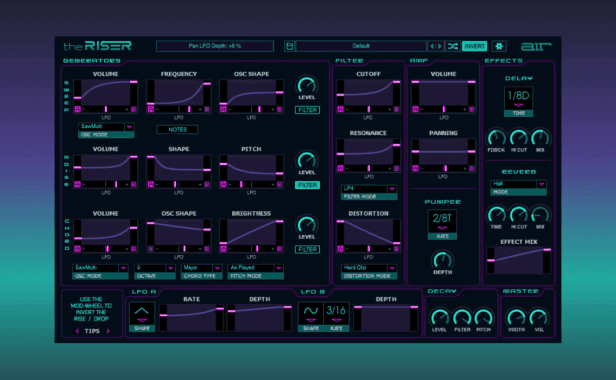Click the Delay MIX knob
The width and height of the screenshot is (616, 380).
(541, 138)
